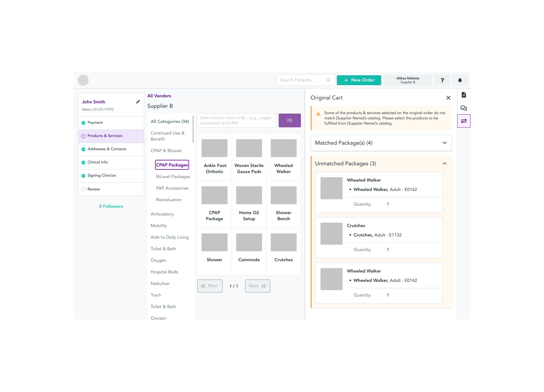Collapse Unmatched Packages (3) section

click(381, 164)
